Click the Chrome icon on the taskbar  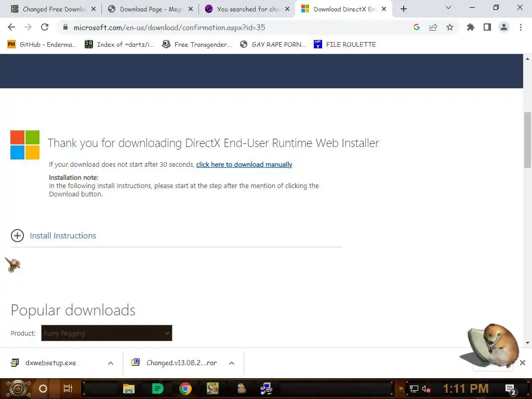coord(185,389)
